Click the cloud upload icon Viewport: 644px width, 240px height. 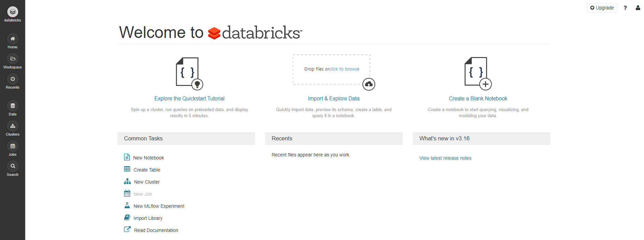(x=368, y=84)
